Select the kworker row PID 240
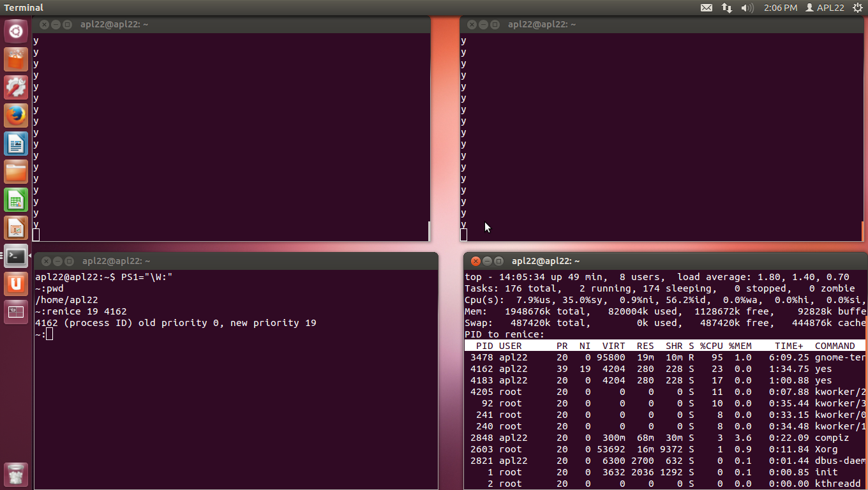Screen dimensions: 868x490 tap(665, 426)
